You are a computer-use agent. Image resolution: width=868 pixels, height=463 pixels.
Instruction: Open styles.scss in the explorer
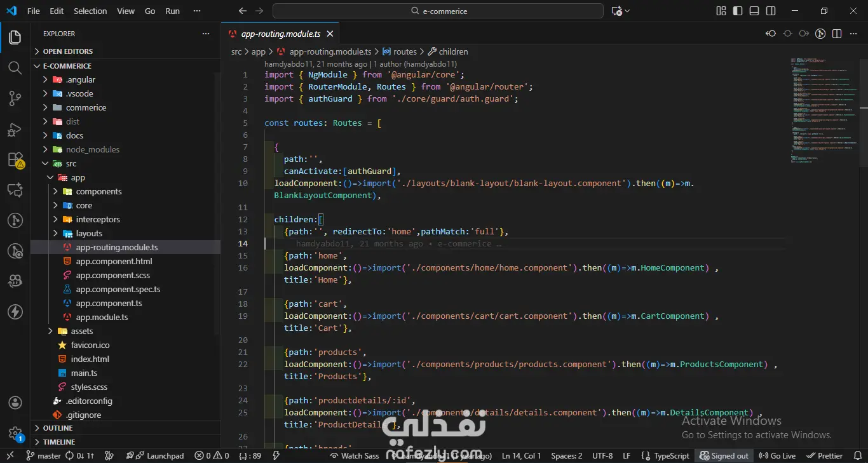(126, 387)
